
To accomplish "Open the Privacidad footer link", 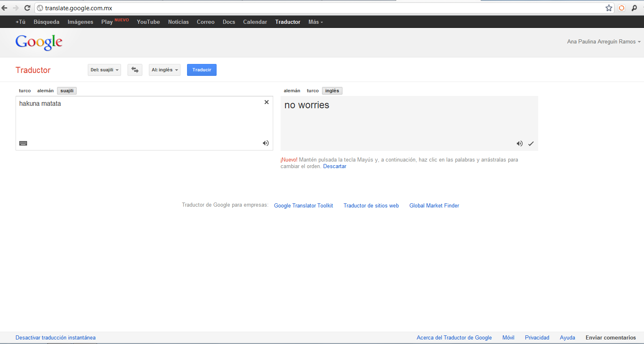I will (x=537, y=338).
